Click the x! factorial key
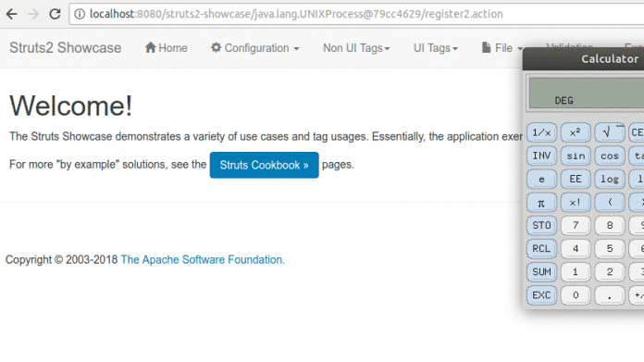 pyautogui.click(x=576, y=203)
